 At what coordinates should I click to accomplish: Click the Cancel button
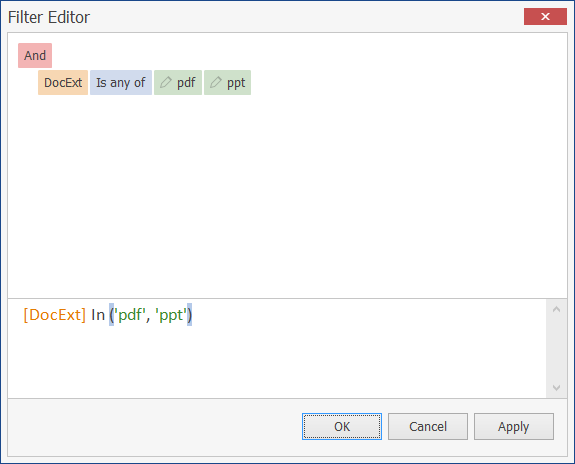tap(428, 426)
